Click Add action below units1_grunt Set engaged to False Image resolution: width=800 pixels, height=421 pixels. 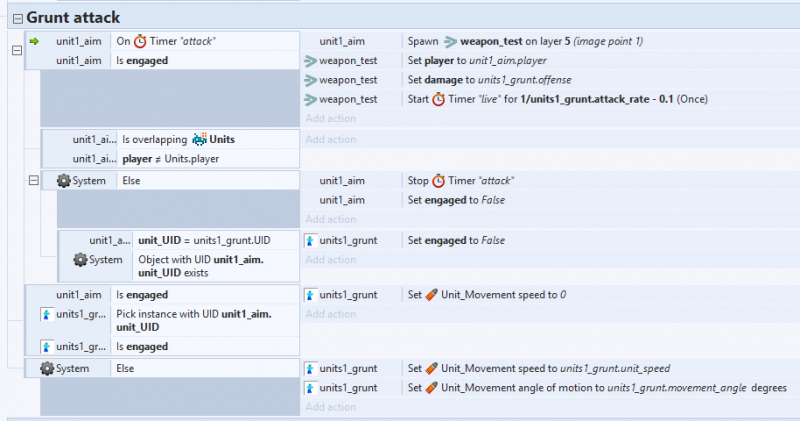tap(331, 260)
